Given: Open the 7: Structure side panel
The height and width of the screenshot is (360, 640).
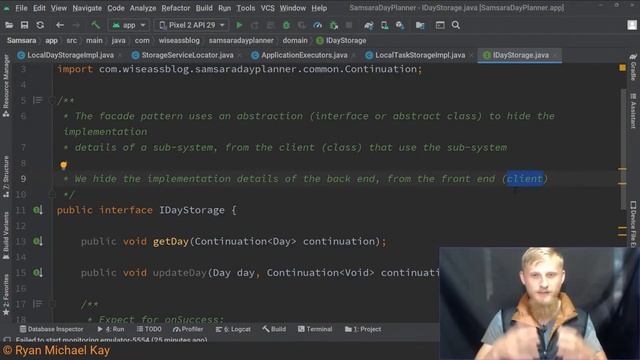Looking at the screenshot, I should pos(6,177).
